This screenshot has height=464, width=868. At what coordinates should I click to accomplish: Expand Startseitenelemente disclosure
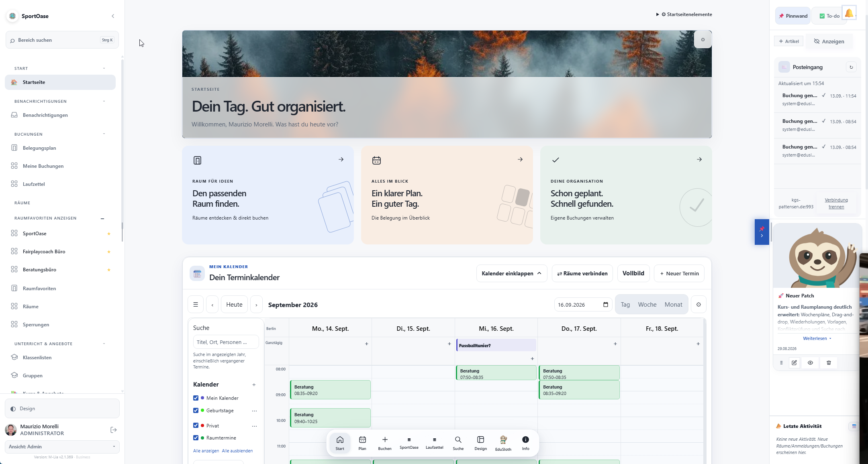tap(684, 14)
